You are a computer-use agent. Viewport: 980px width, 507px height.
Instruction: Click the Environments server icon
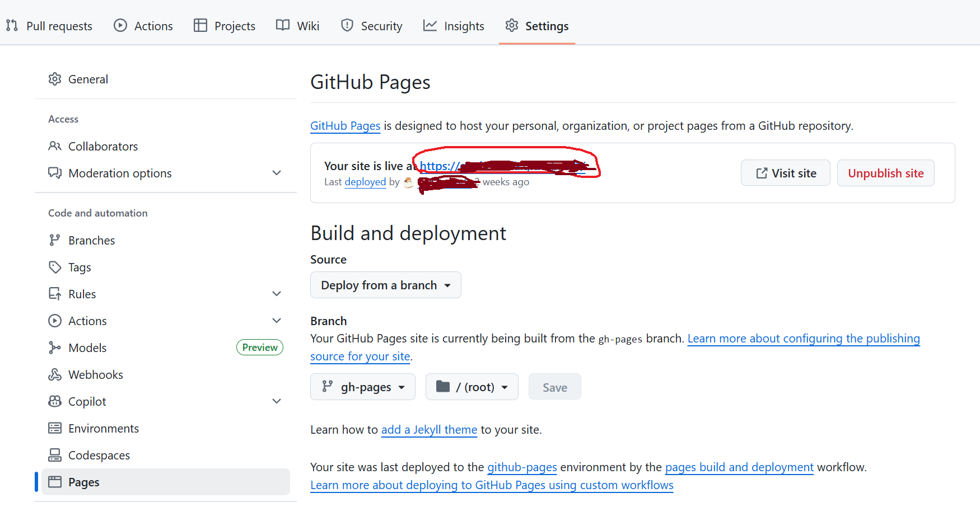coord(55,428)
